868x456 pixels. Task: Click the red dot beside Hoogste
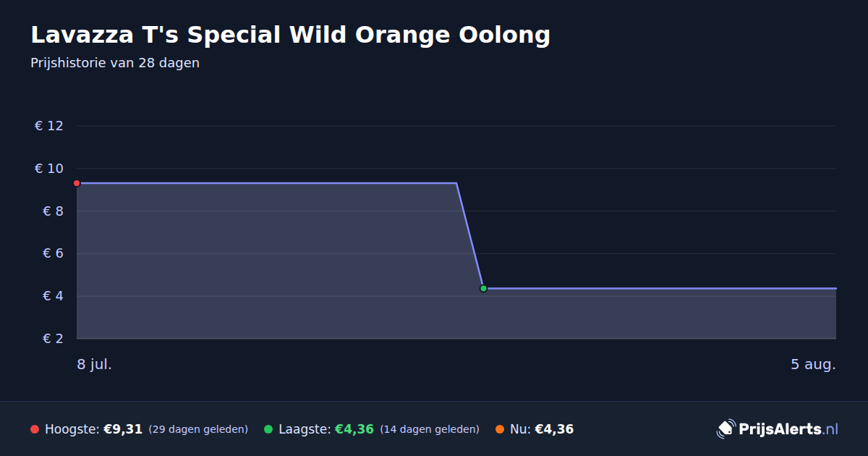(35, 429)
